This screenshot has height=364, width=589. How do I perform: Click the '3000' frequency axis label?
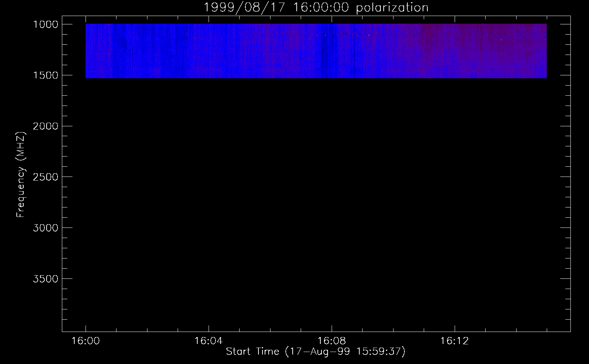click(46, 228)
